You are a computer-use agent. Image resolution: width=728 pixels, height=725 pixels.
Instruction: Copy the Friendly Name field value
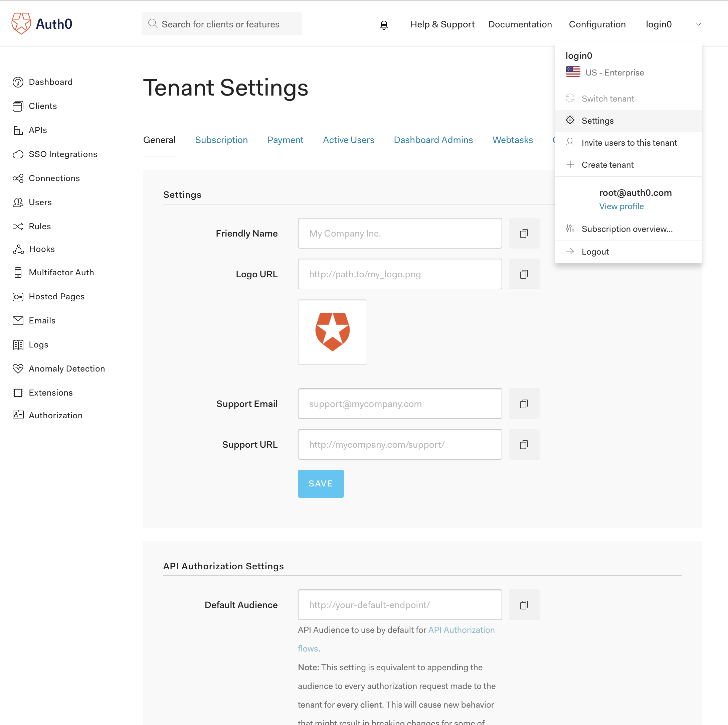pyautogui.click(x=524, y=234)
